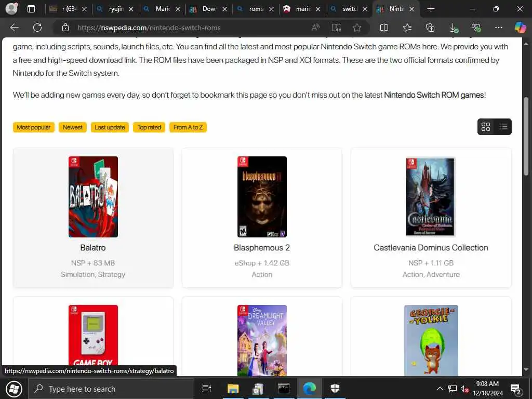Click the 'Action, Adventure' genre text

pyautogui.click(x=431, y=274)
